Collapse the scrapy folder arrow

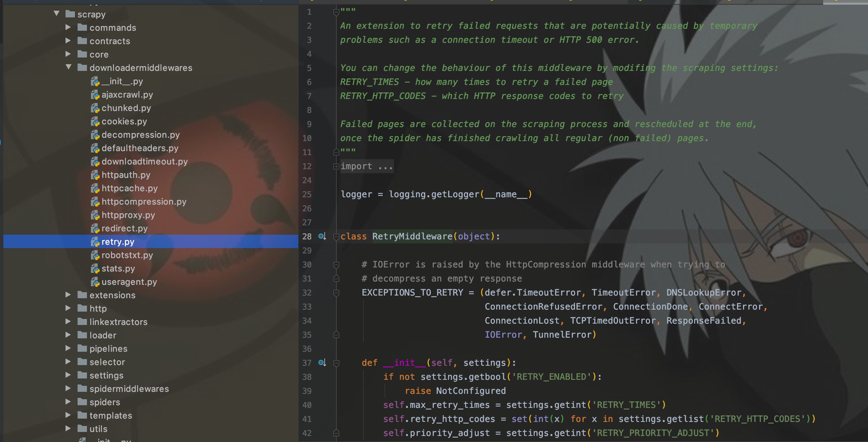[57, 13]
